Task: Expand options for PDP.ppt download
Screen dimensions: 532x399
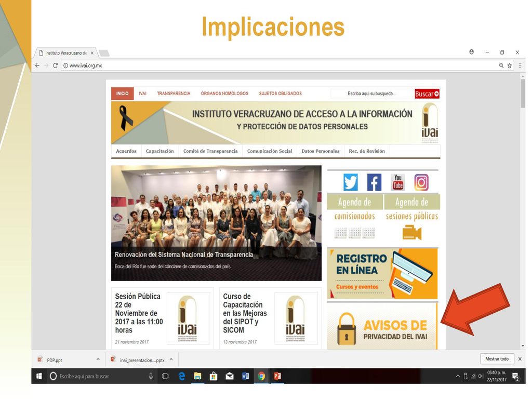Action: point(98,360)
